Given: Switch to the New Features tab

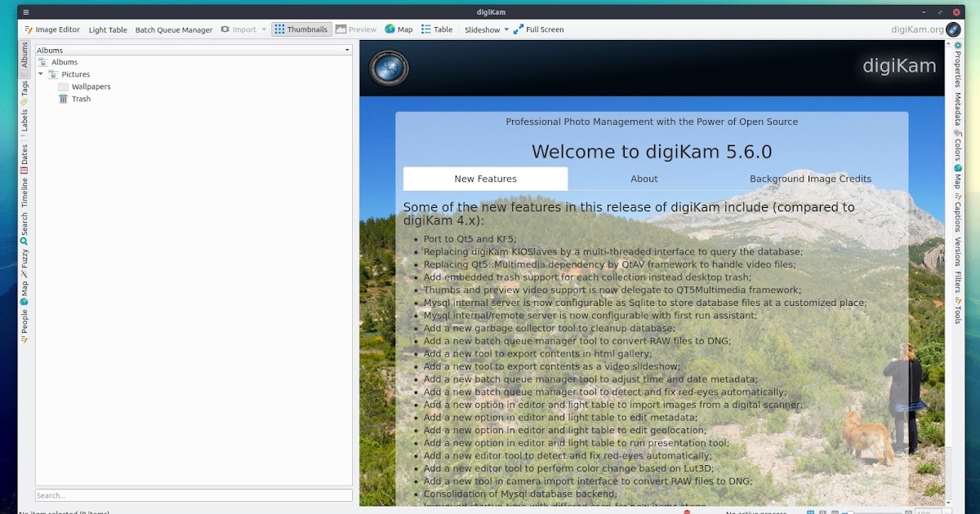Looking at the screenshot, I should pos(485,179).
